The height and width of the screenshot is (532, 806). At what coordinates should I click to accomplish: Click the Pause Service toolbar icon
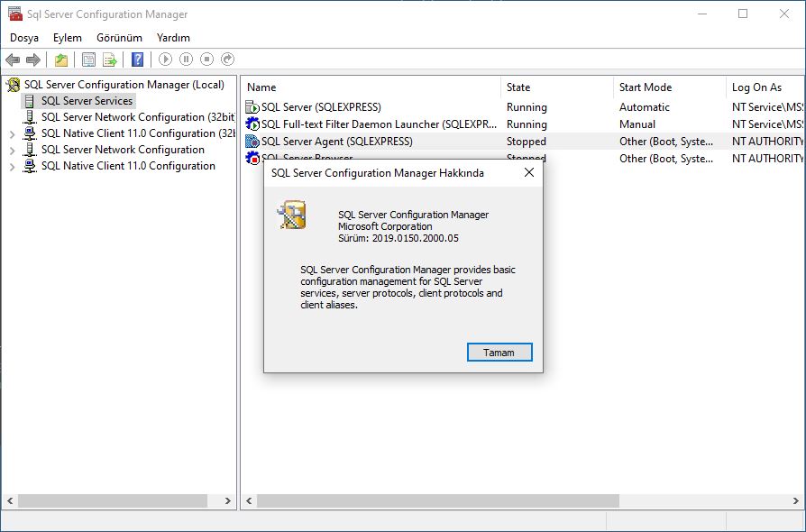pos(186,60)
